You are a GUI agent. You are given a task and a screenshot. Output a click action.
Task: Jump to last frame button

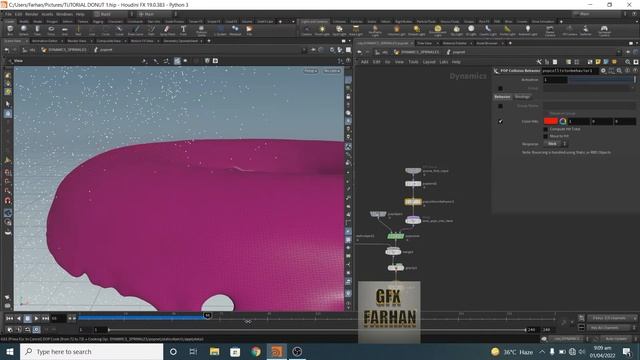pos(45,318)
